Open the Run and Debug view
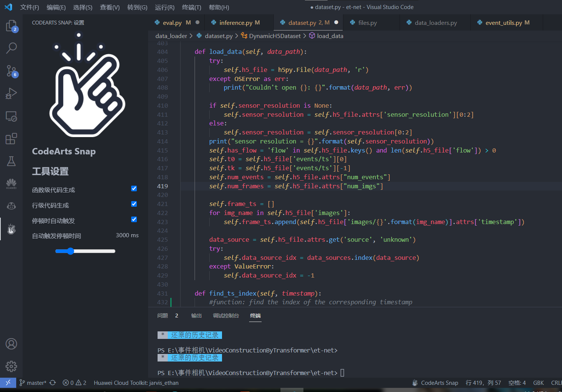 (11, 93)
